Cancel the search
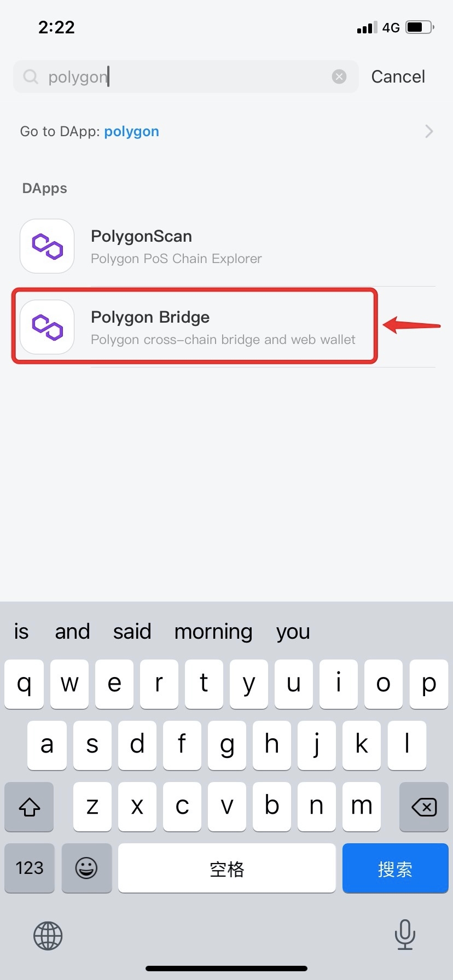 398,77
